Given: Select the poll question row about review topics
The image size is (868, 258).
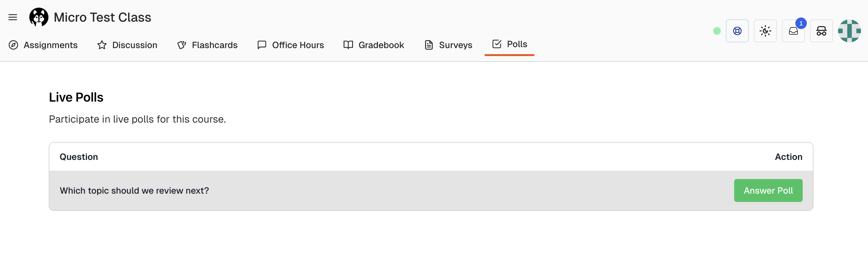Looking at the screenshot, I should pos(134,190).
